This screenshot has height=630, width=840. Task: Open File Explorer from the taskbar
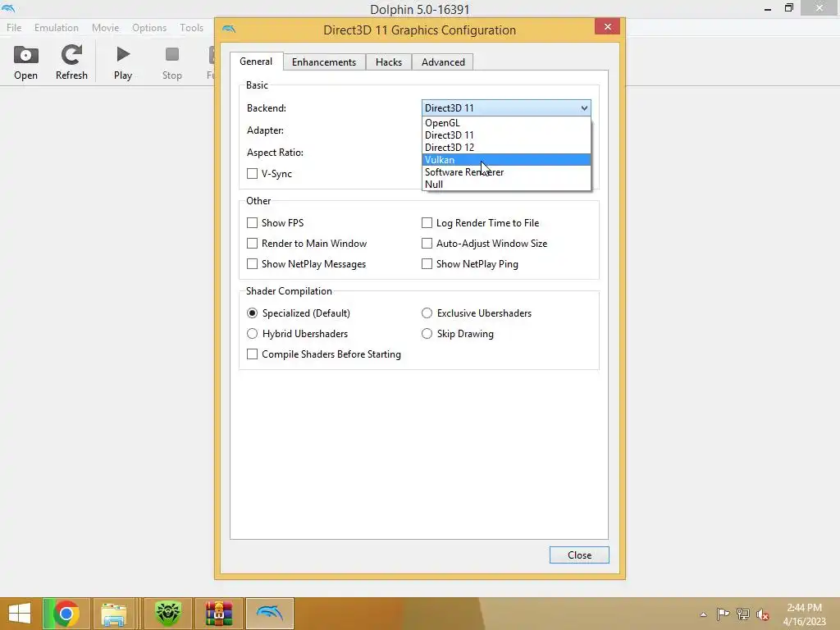pos(114,614)
